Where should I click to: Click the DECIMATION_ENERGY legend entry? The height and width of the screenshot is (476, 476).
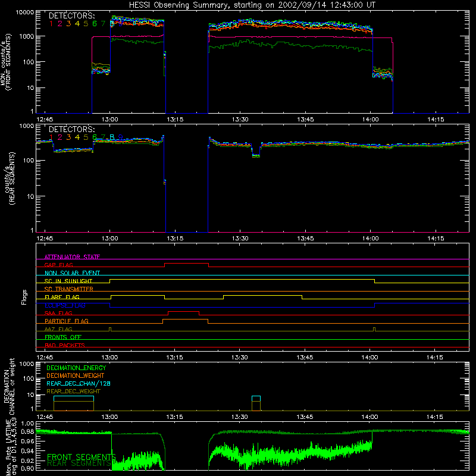(x=76, y=368)
